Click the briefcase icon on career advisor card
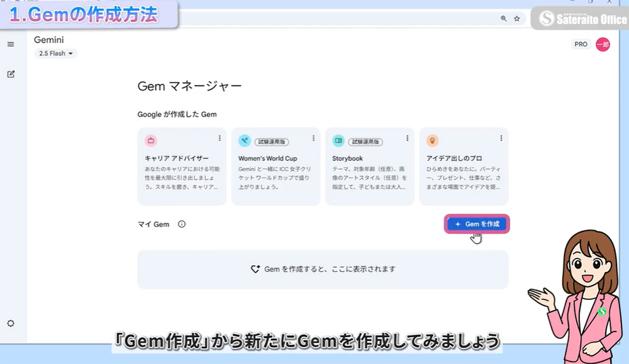Screen dimensions: 629x364 click(x=151, y=141)
